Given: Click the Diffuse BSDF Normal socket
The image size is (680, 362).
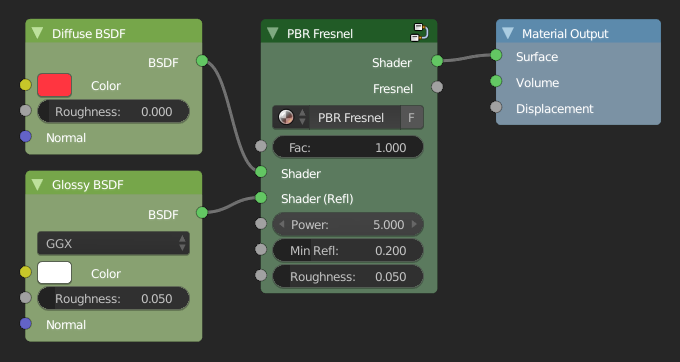Looking at the screenshot, I should (x=26, y=137).
